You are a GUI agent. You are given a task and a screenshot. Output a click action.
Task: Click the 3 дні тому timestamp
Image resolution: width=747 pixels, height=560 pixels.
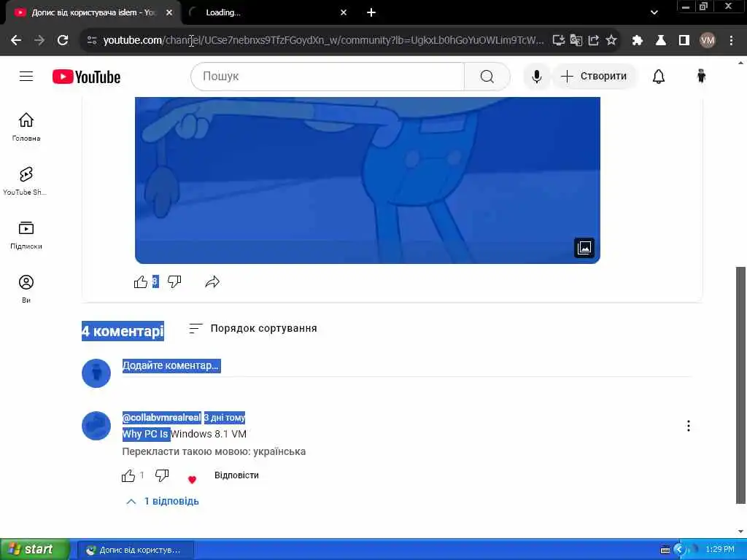tap(225, 418)
